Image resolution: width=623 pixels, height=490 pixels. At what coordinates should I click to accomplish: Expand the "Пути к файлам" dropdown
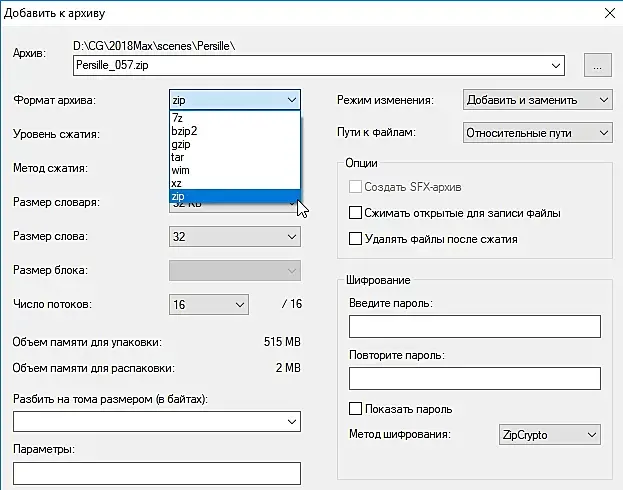537,132
